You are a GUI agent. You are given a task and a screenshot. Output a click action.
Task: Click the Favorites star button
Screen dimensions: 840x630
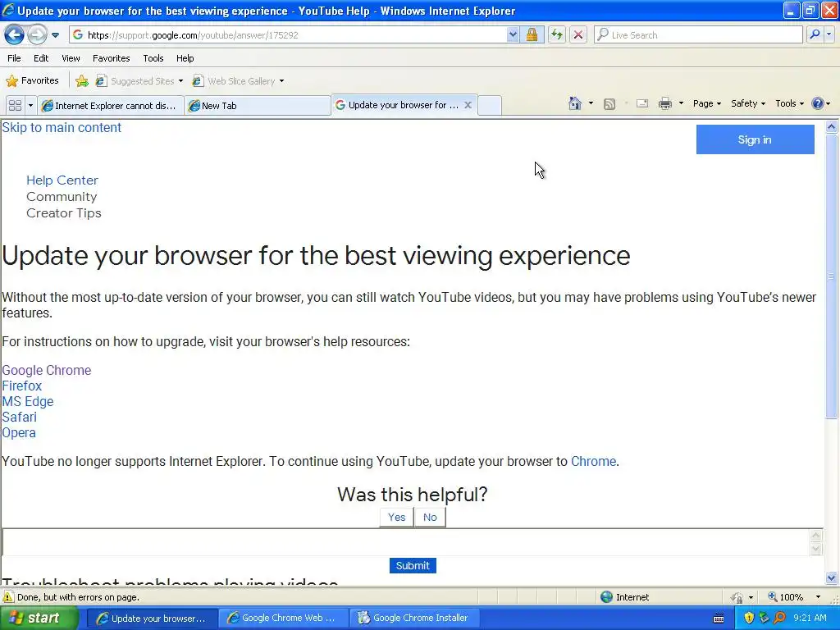pyautogui.click(x=32, y=81)
